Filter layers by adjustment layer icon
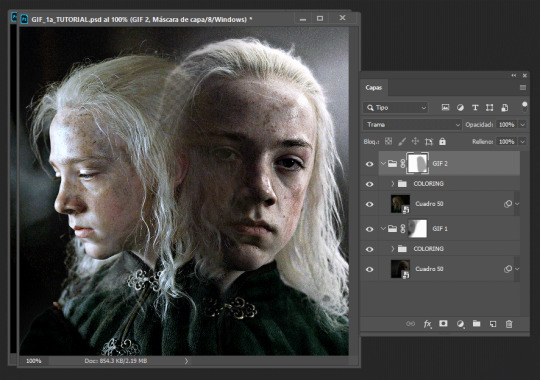 460,107
